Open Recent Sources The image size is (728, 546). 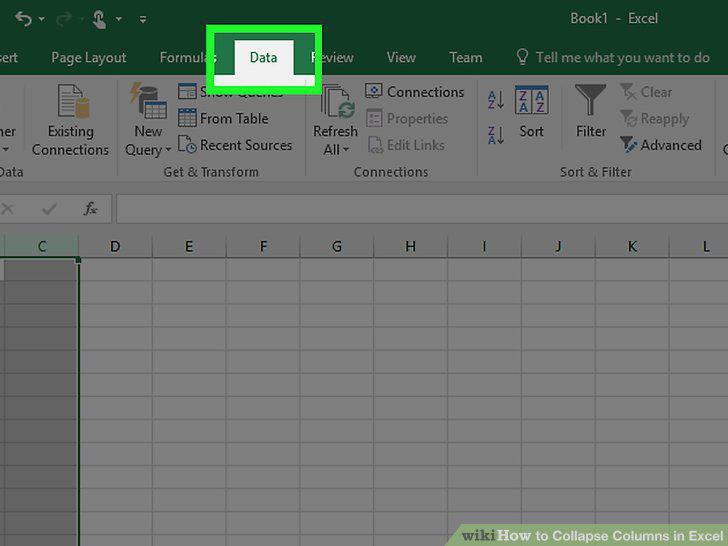click(x=235, y=144)
